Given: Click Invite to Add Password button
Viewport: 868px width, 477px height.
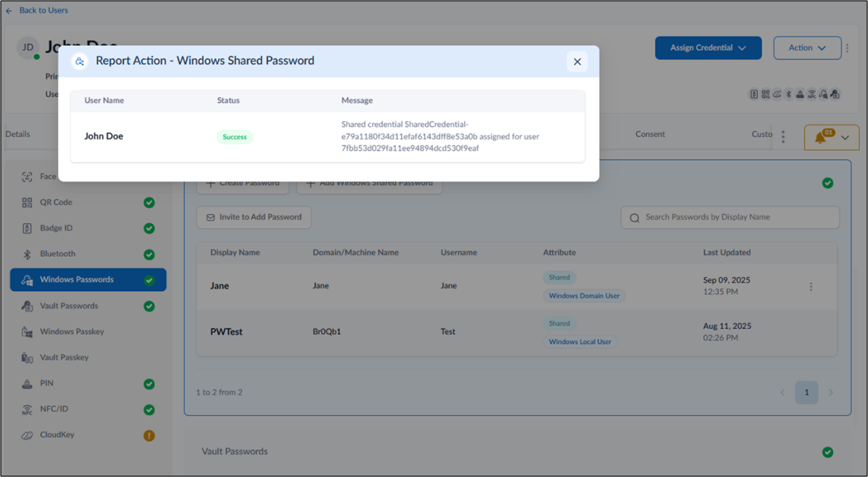Looking at the screenshot, I should coord(254,217).
